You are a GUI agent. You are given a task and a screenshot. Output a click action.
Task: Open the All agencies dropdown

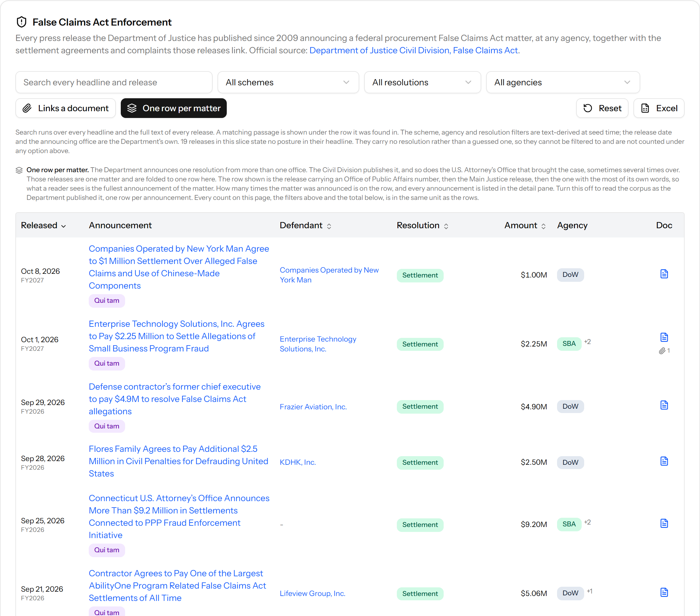563,82
